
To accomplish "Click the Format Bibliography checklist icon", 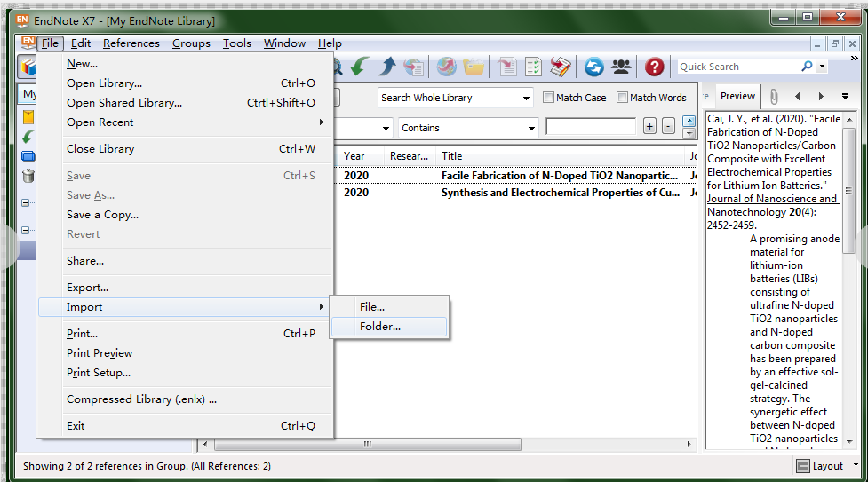I will click(x=533, y=67).
